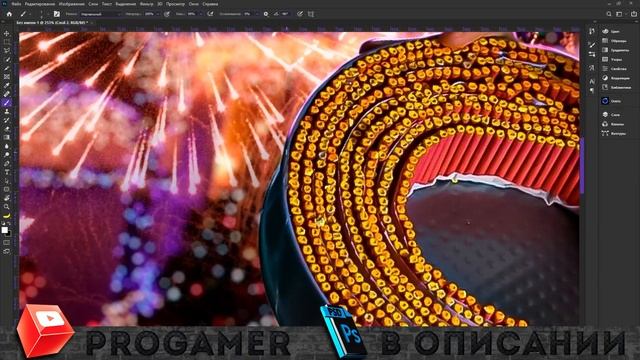Select the Hand tool

coord(7,198)
